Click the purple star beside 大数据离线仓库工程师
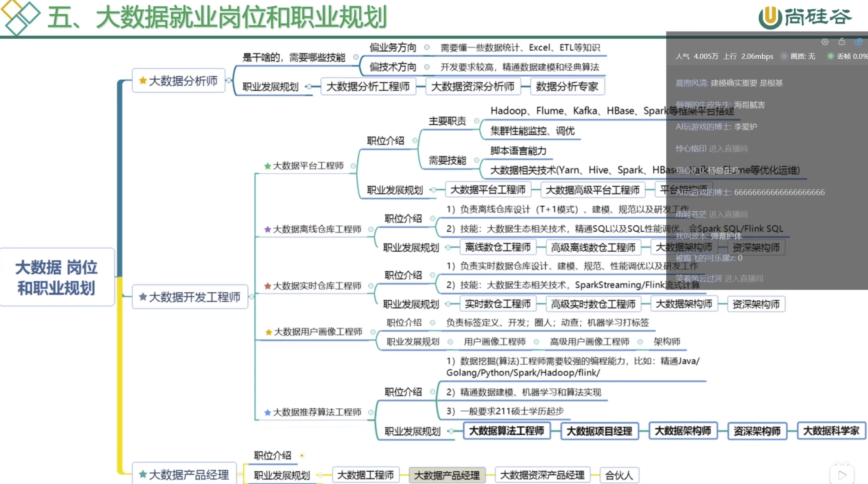This screenshot has height=484, width=868. pos(267,229)
